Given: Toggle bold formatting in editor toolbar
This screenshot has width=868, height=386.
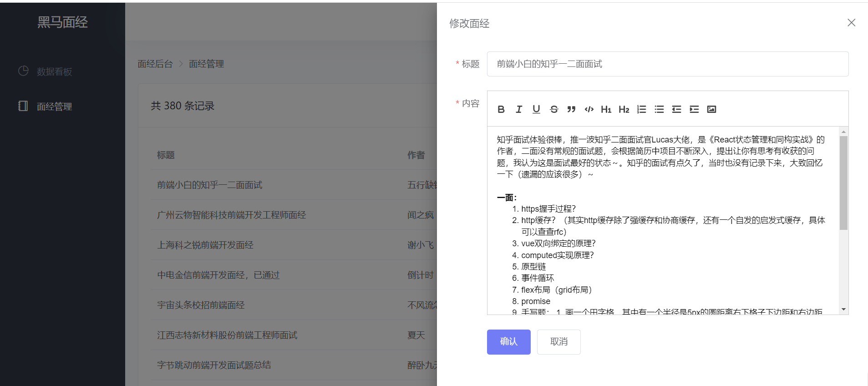Looking at the screenshot, I should click(x=501, y=109).
